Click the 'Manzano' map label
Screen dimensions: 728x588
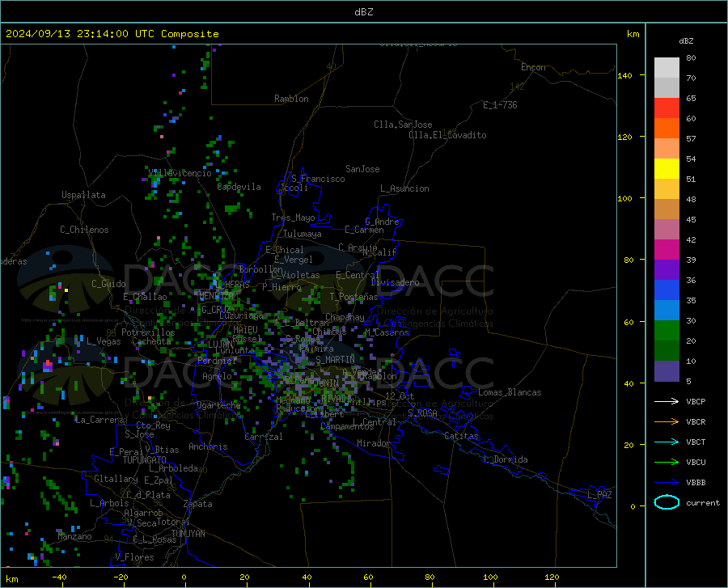(74, 536)
